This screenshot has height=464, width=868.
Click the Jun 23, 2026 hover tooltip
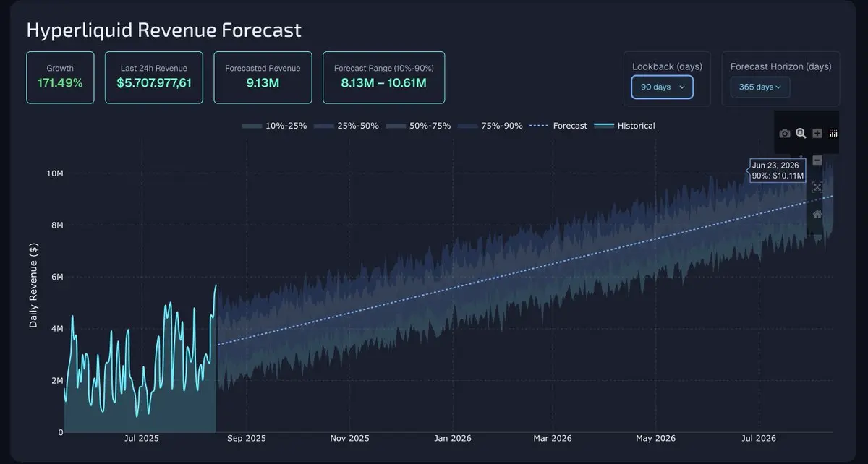click(x=778, y=171)
